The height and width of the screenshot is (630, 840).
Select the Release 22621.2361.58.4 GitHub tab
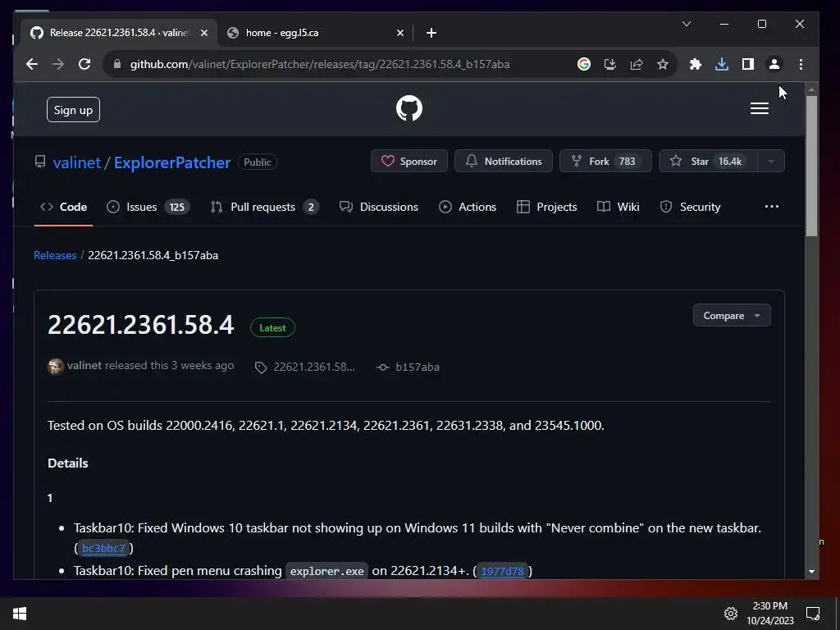click(119, 33)
